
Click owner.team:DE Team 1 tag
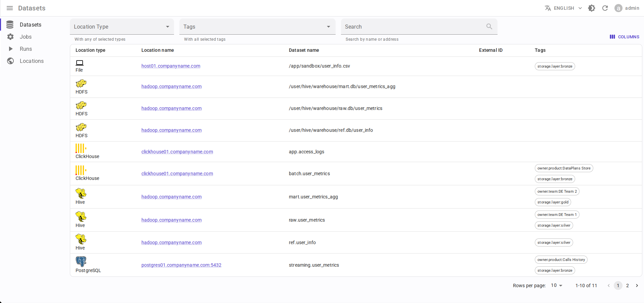click(x=557, y=215)
